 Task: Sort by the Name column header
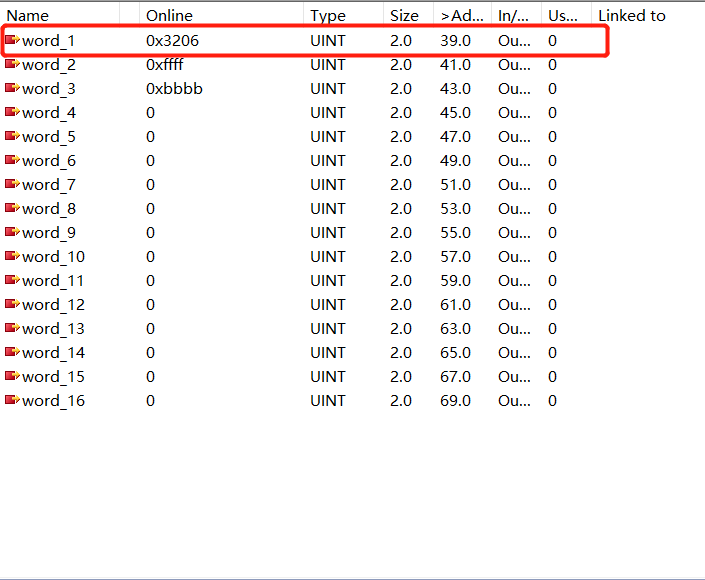[28, 16]
